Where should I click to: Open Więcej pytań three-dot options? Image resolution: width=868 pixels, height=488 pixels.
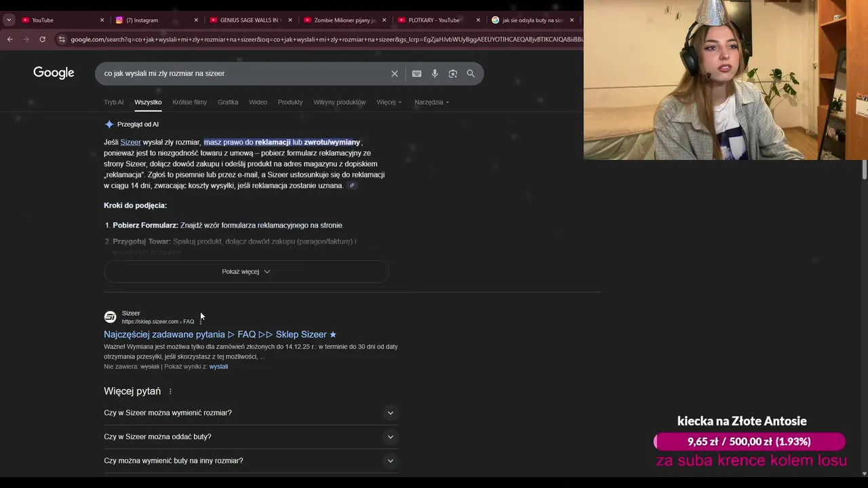tap(170, 392)
